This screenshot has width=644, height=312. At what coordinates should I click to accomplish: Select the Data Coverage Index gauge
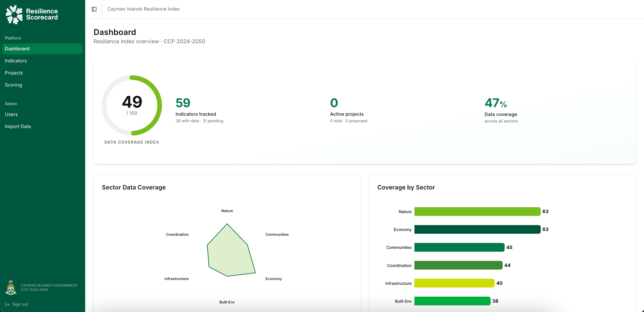[x=132, y=106]
